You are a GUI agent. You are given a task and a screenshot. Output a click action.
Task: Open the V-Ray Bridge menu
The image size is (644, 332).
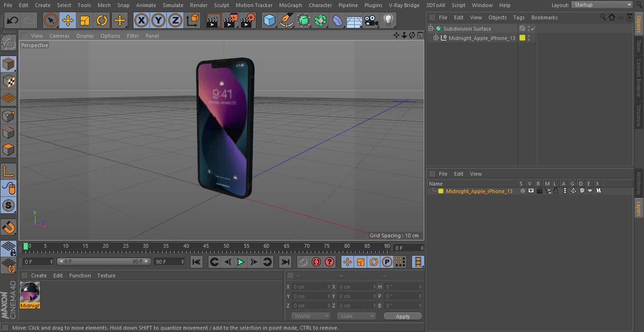(404, 5)
